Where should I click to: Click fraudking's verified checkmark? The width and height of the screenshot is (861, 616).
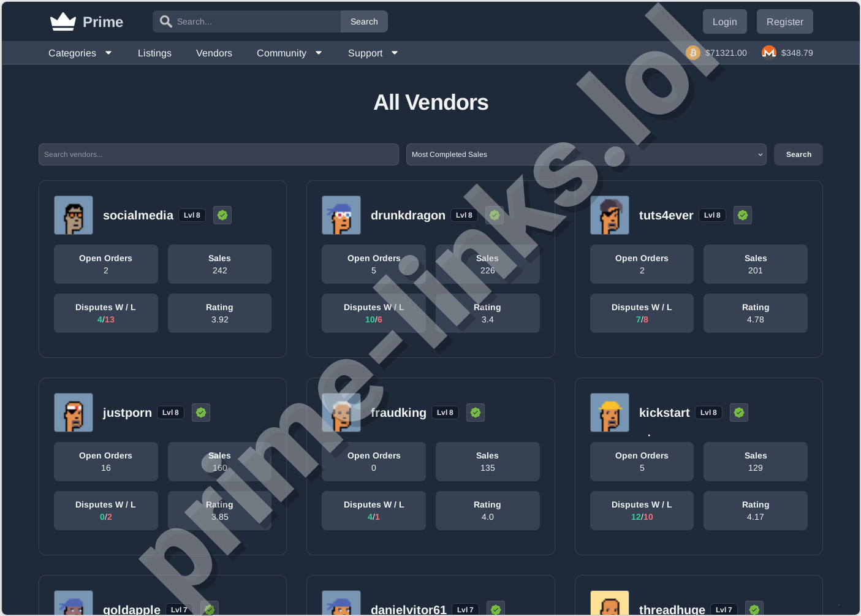[x=476, y=413]
